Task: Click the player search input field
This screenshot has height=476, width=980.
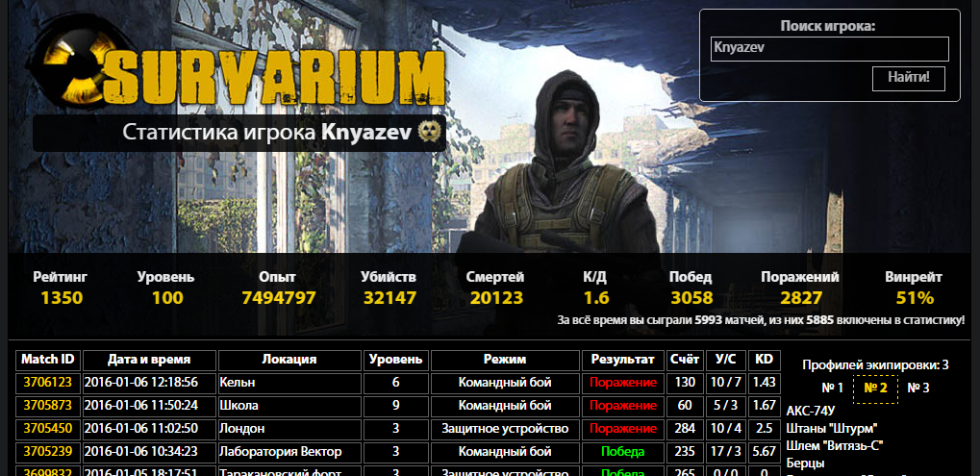Action: click(829, 49)
